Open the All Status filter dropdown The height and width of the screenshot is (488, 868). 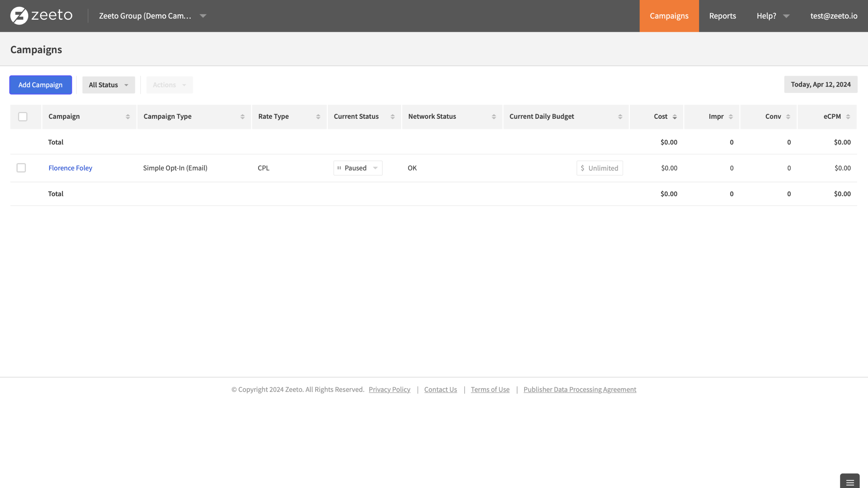pyautogui.click(x=108, y=84)
